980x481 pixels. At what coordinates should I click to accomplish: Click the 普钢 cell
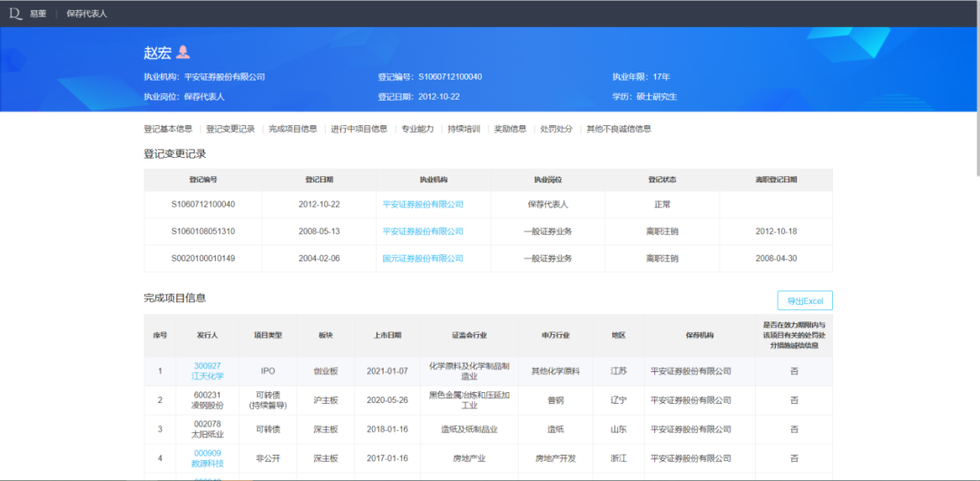tap(555, 400)
